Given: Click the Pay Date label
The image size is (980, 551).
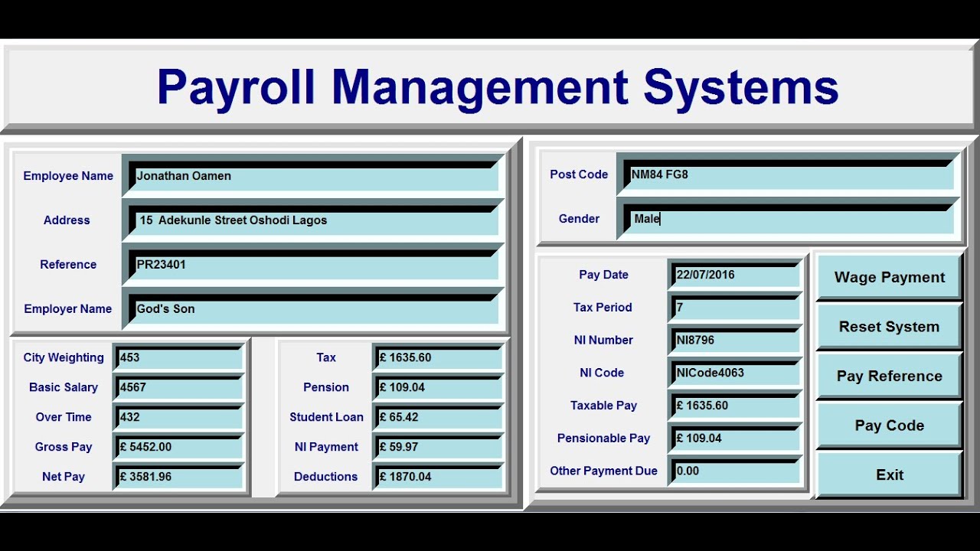Looking at the screenshot, I should 603,275.
